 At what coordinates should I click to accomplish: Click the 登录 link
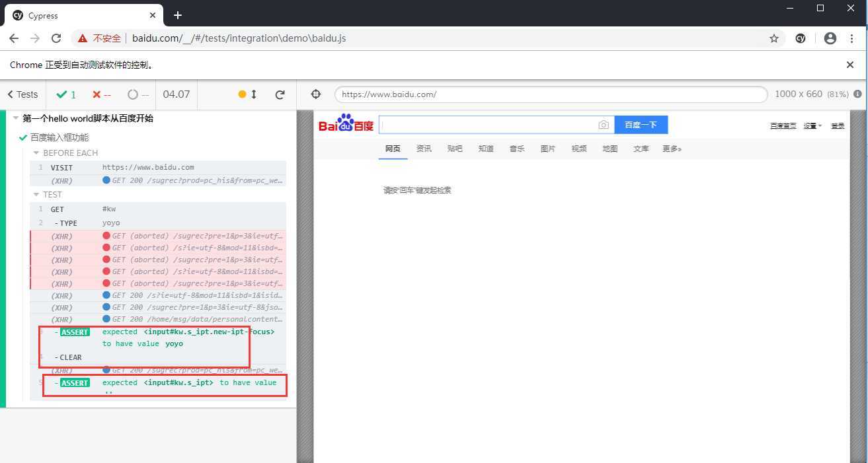coord(838,125)
